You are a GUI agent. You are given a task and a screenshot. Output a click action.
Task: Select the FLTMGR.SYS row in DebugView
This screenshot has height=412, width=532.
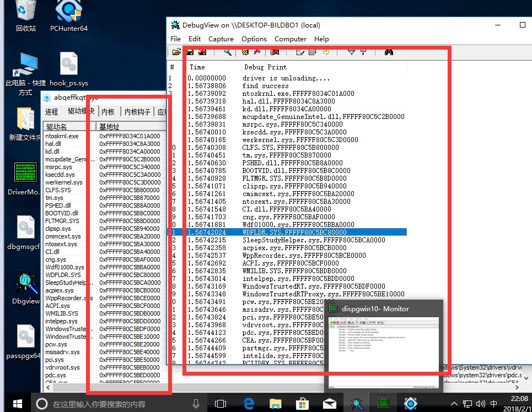click(287, 178)
